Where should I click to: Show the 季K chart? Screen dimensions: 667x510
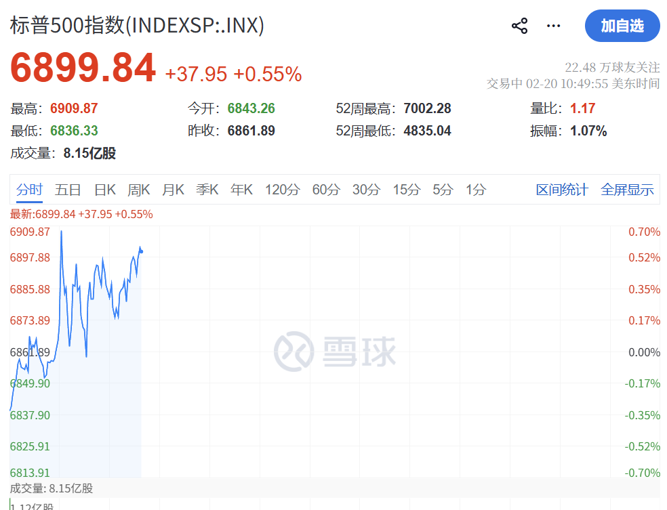[x=207, y=190]
